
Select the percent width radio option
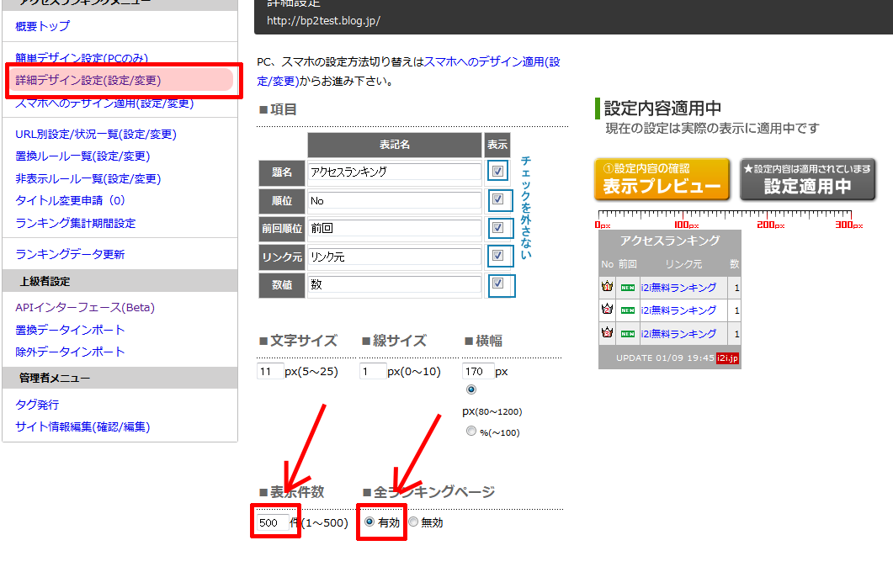pos(471,432)
